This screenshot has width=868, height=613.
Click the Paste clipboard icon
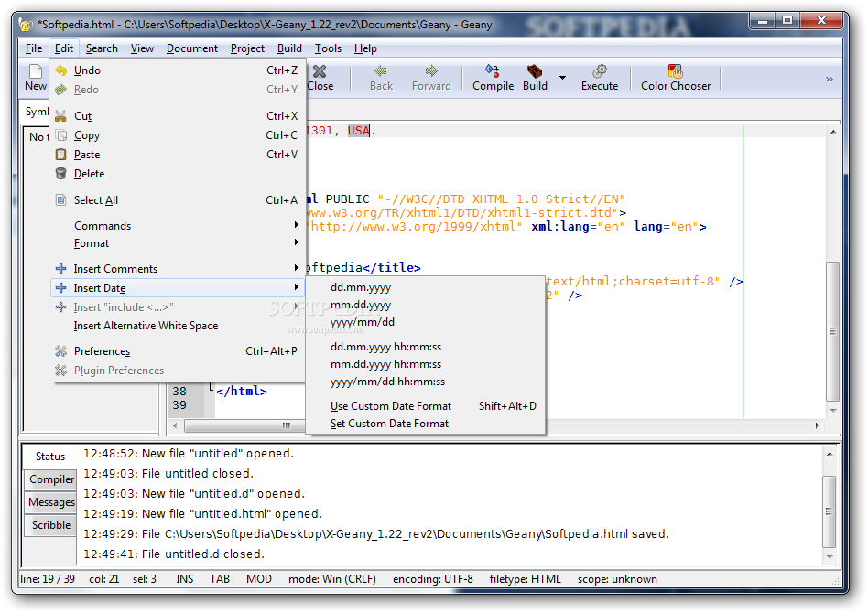pos(61,155)
